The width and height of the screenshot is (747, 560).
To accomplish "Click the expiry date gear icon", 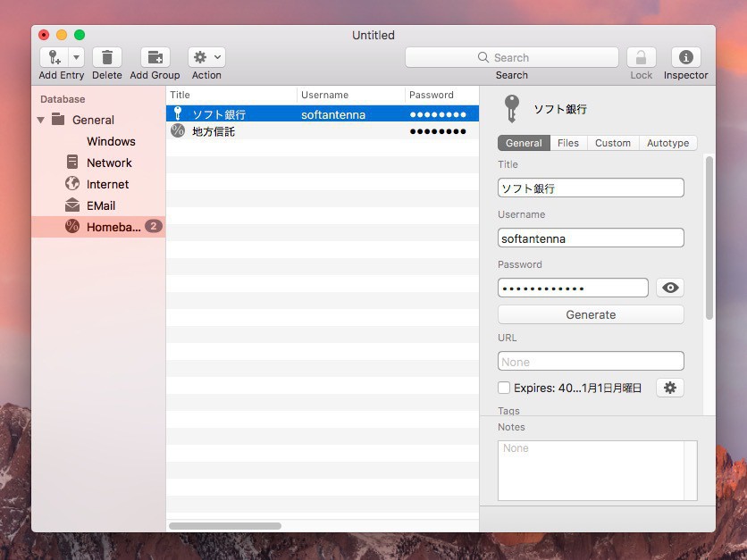I will click(670, 388).
